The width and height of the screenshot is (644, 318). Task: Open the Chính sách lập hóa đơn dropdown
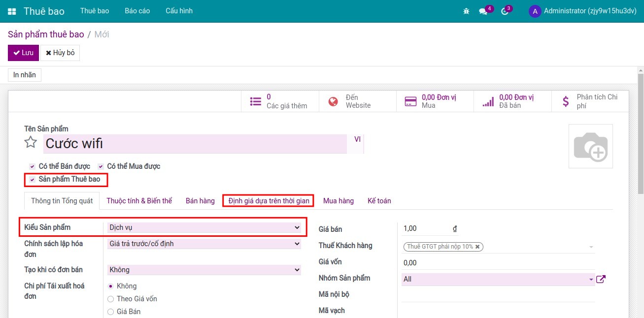point(204,244)
